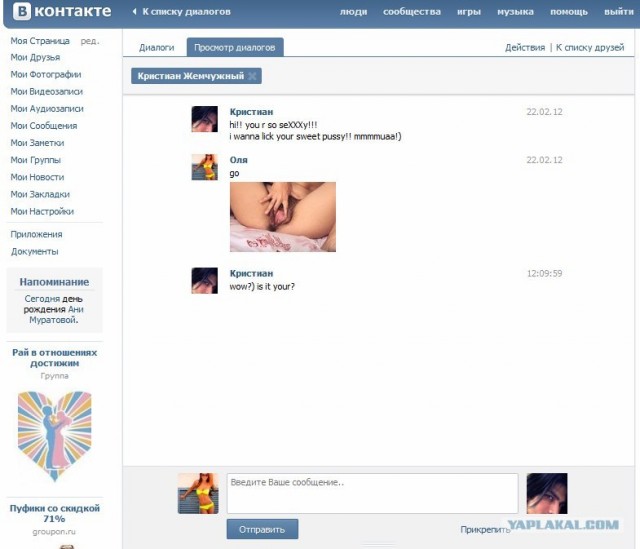Click the ред. edit link

pos(90,41)
